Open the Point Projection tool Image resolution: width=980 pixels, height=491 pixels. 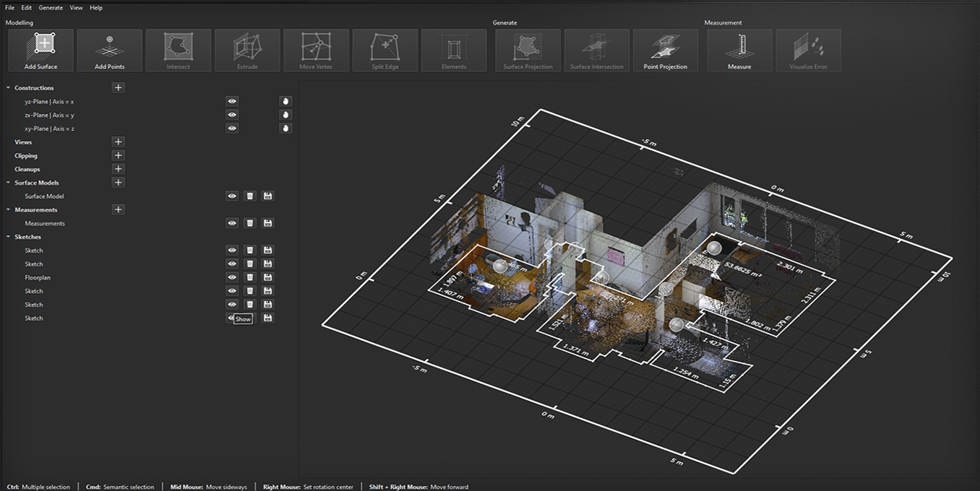click(x=665, y=51)
